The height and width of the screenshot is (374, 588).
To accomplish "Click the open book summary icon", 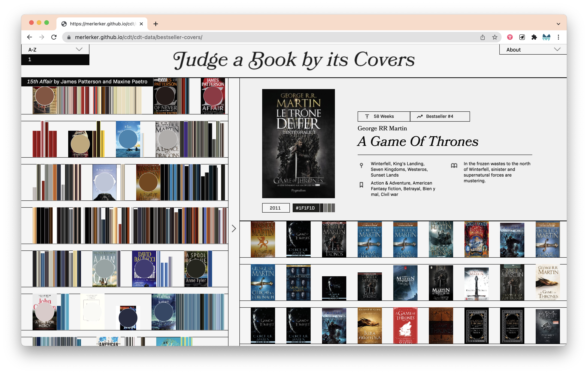I will tap(454, 166).
